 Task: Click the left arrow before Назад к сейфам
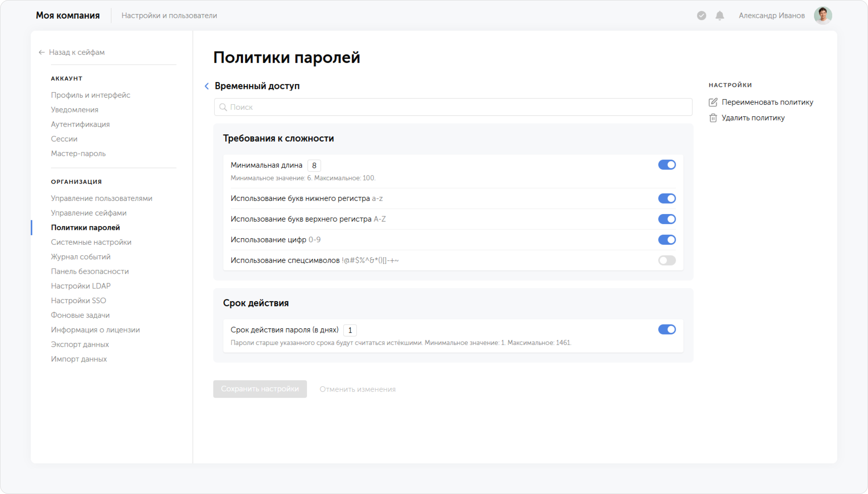[42, 52]
